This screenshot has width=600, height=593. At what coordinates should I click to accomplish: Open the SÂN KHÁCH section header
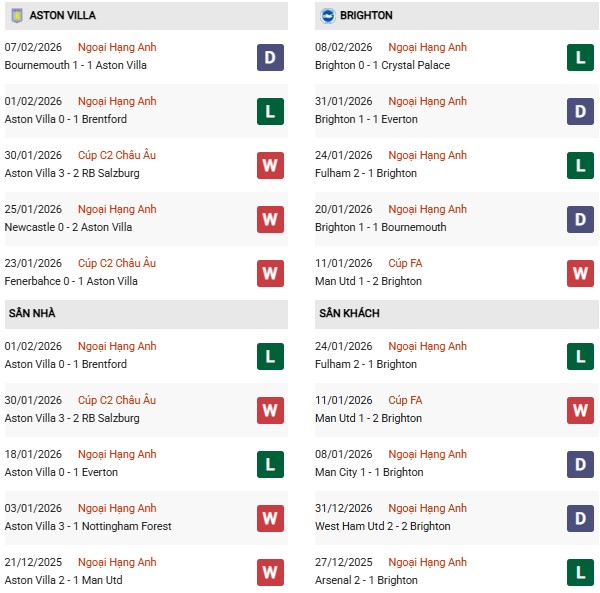pyautogui.click(x=348, y=314)
